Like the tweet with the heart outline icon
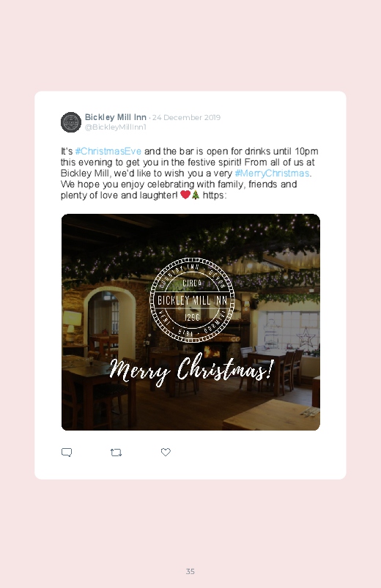 click(166, 453)
